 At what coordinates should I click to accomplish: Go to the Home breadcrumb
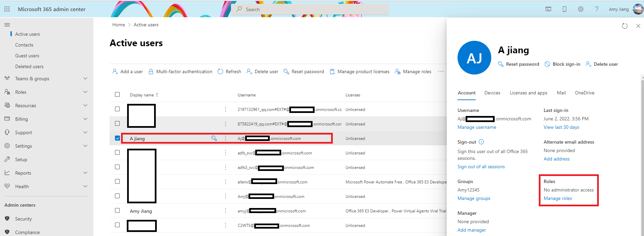click(x=119, y=25)
